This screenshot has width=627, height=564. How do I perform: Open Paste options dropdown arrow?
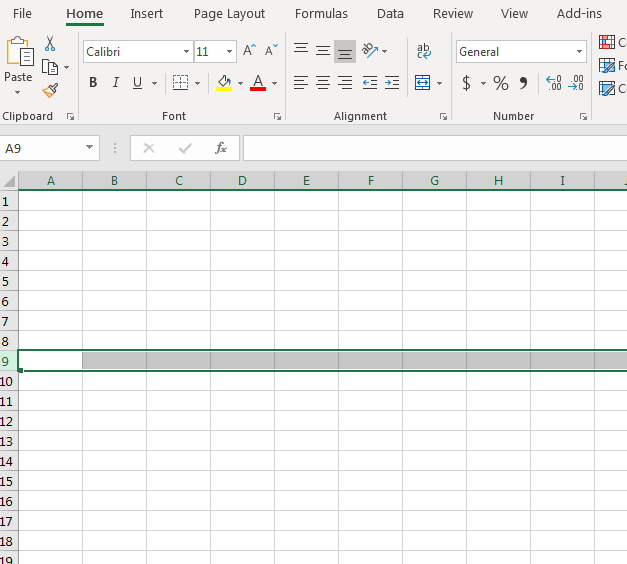[17, 93]
